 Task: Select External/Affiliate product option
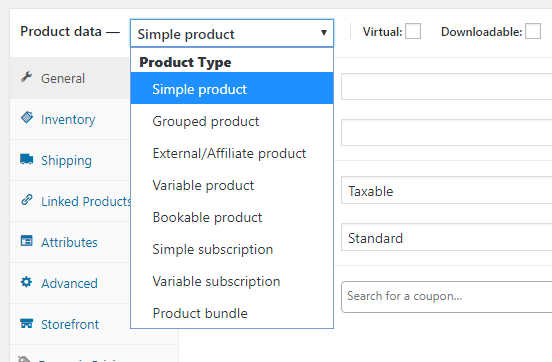[x=232, y=153]
